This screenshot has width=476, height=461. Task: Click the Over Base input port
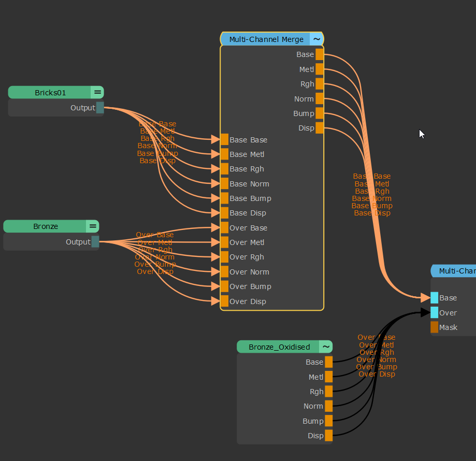224,228
